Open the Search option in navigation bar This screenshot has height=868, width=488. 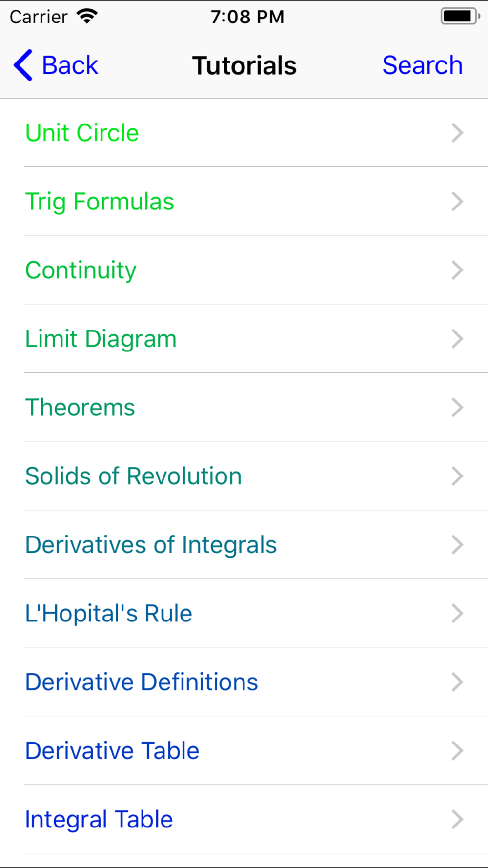422,65
